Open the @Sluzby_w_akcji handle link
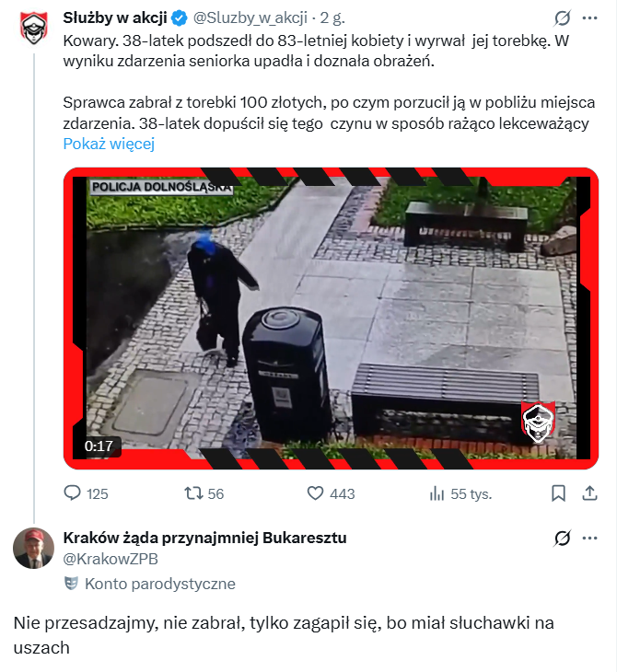Screen dimensions: 617x672 [250, 17]
